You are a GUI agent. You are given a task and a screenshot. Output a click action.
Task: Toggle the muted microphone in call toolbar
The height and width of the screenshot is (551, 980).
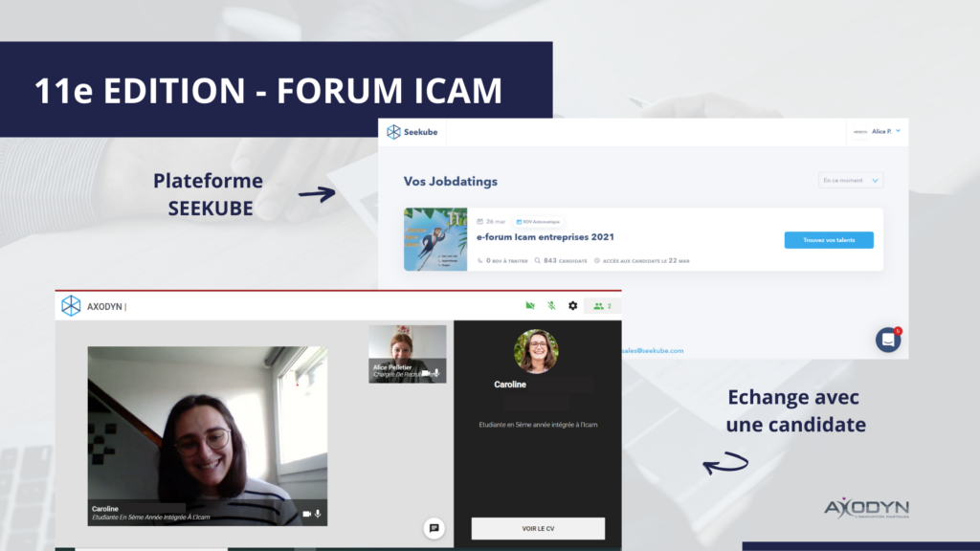(x=551, y=305)
